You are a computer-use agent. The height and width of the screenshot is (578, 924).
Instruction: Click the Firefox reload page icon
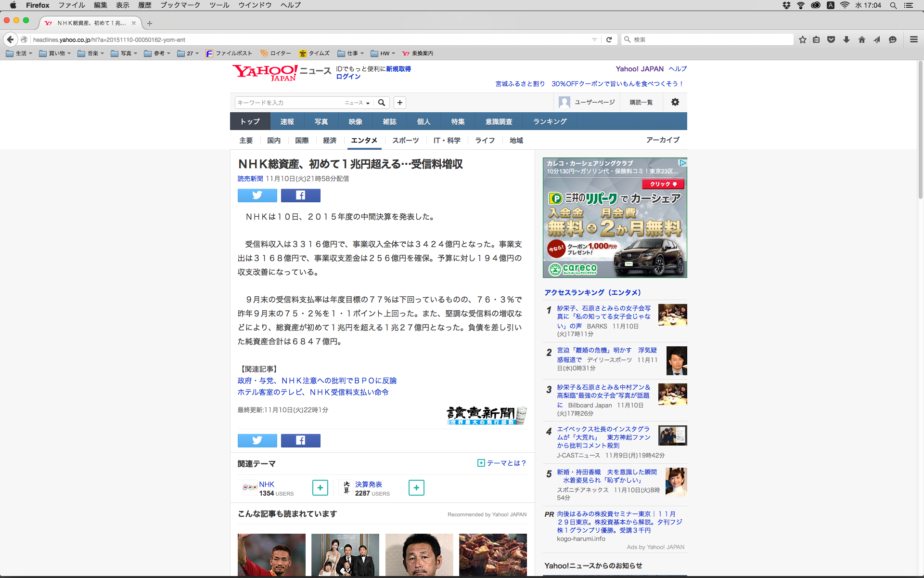pos(609,39)
